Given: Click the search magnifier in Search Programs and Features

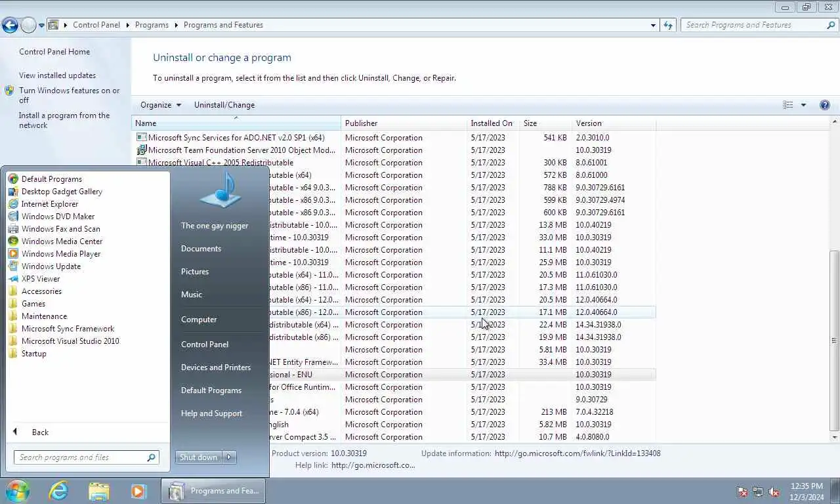Looking at the screenshot, I should click(831, 25).
